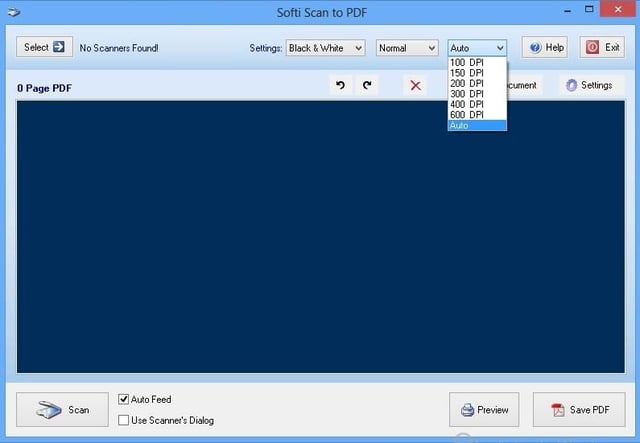Click the Preview button

(484, 410)
